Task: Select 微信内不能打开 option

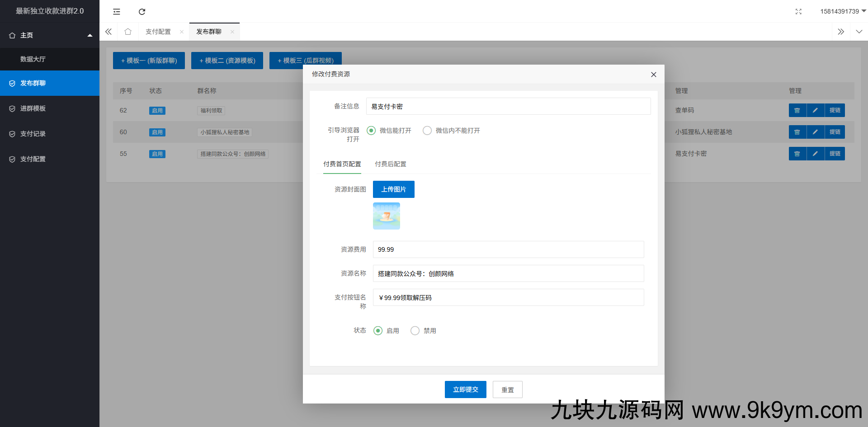Action: click(x=427, y=131)
